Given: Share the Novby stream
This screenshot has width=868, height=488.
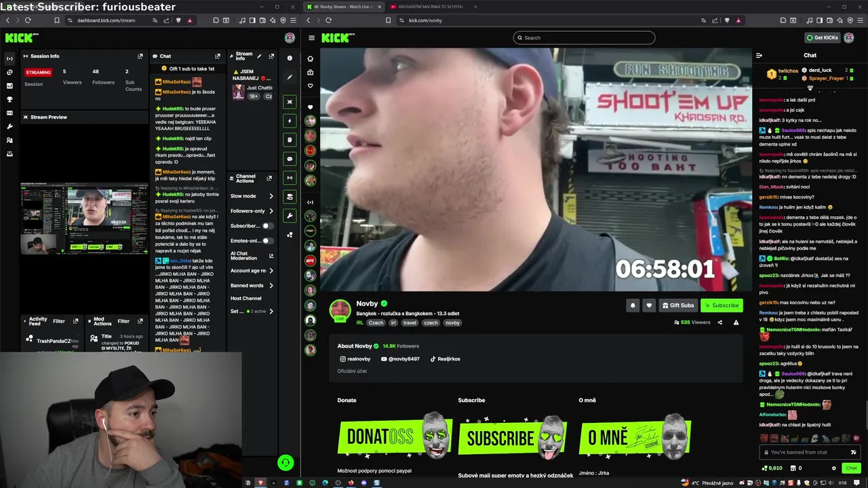Looking at the screenshot, I should pyautogui.click(x=720, y=323).
